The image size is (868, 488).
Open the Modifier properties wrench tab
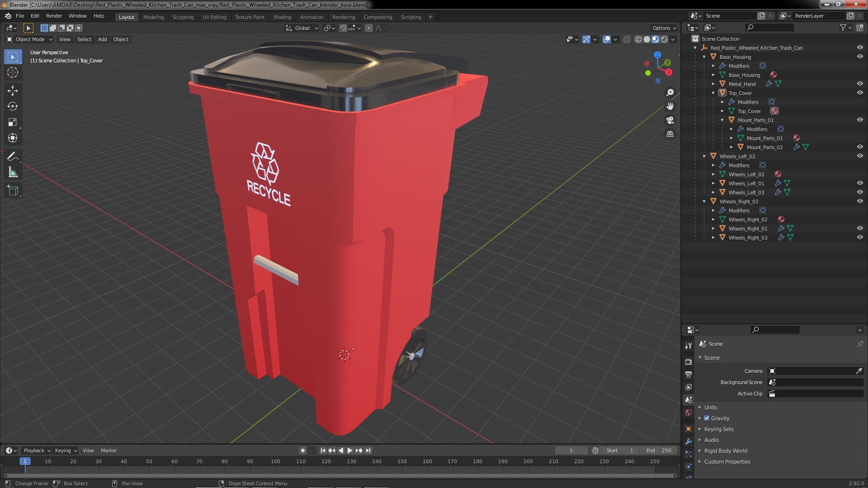689,441
